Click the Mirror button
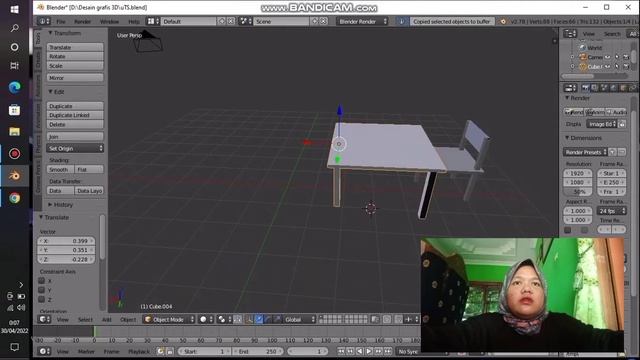The width and height of the screenshot is (640, 360). [x=75, y=78]
